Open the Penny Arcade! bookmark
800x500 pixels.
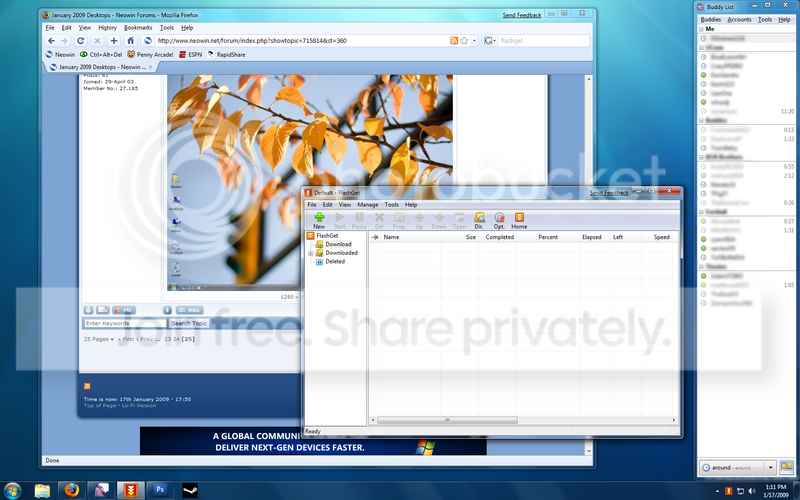click(150, 55)
